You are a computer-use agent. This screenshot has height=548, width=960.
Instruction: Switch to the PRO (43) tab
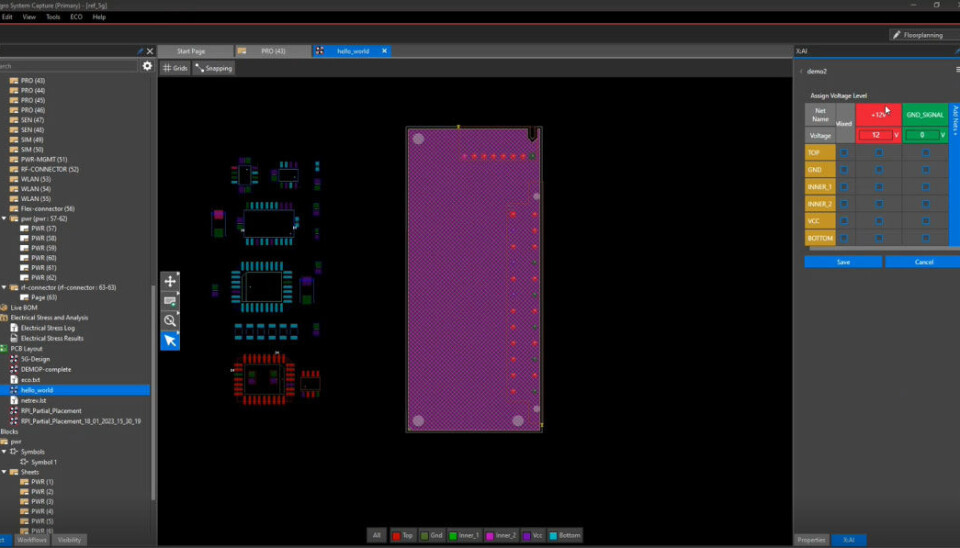(x=273, y=51)
